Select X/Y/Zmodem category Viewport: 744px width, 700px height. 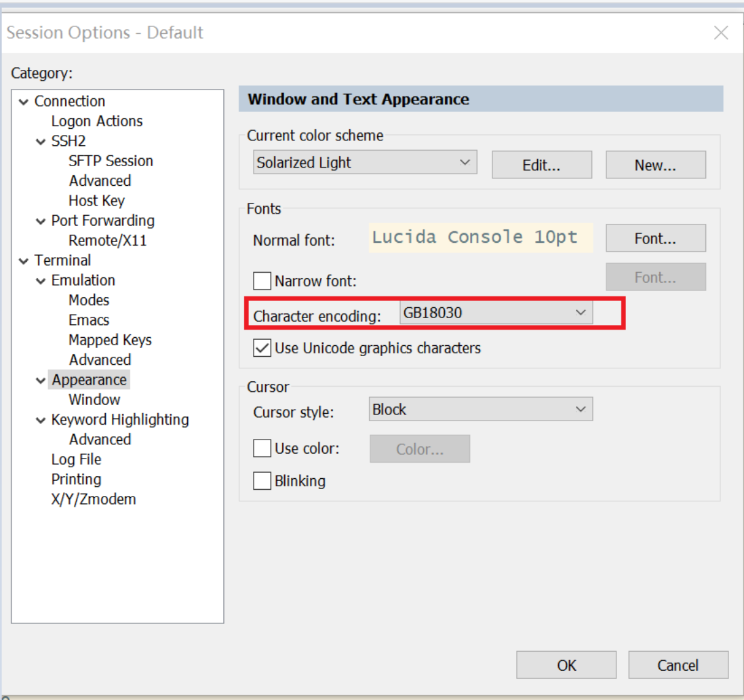(94, 500)
